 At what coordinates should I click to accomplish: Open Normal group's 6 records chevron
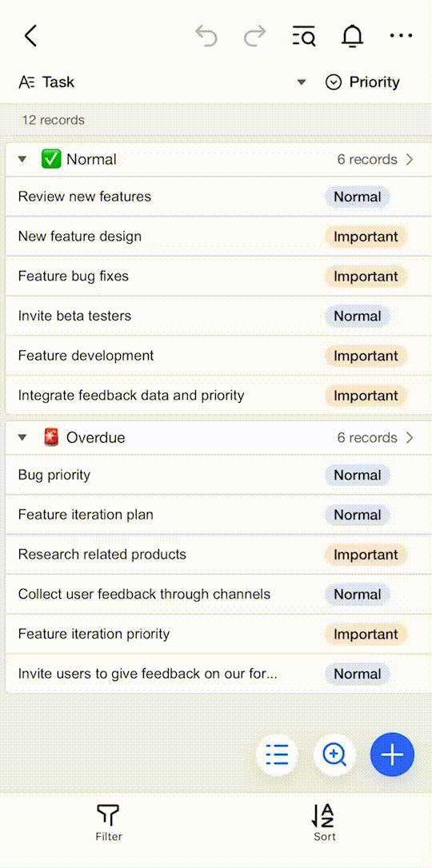point(410,159)
